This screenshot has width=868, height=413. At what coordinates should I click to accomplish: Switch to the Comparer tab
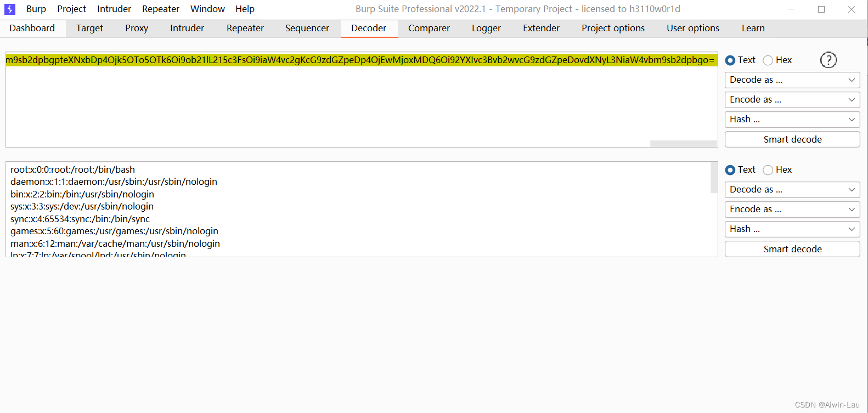coord(429,29)
